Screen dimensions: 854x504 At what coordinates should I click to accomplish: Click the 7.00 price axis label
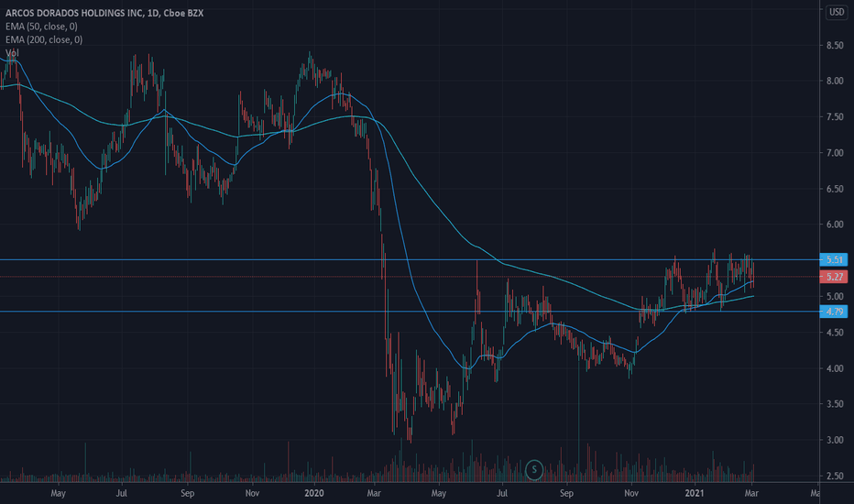(x=835, y=153)
